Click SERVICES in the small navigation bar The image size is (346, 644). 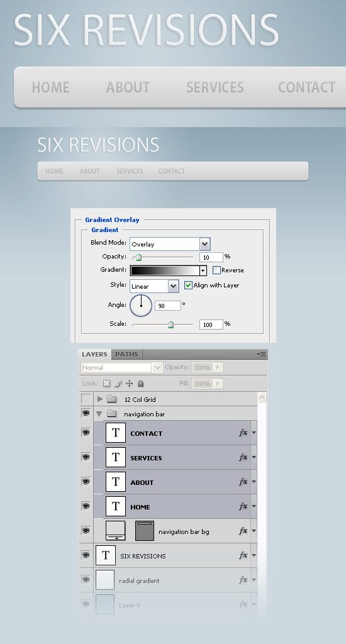point(130,171)
